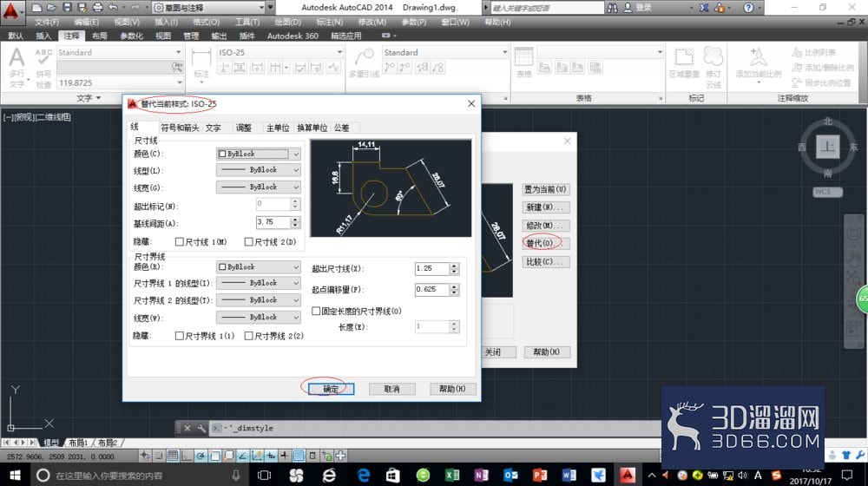Screen dimensions: 868x486
Task: Click Modify (修改) button in style manager
Action: 545,226
